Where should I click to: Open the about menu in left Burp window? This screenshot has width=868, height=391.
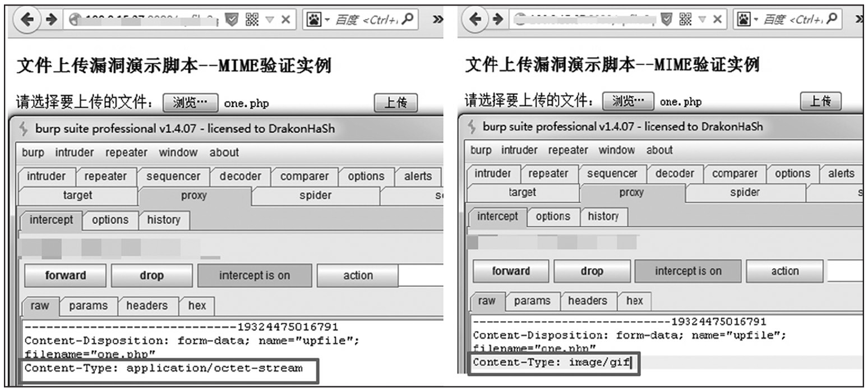[224, 153]
